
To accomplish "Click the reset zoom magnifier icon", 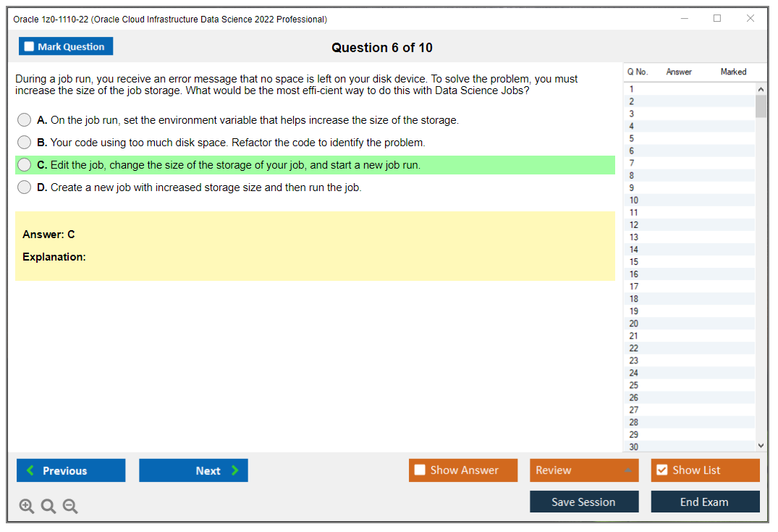I will click(x=48, y=507).
